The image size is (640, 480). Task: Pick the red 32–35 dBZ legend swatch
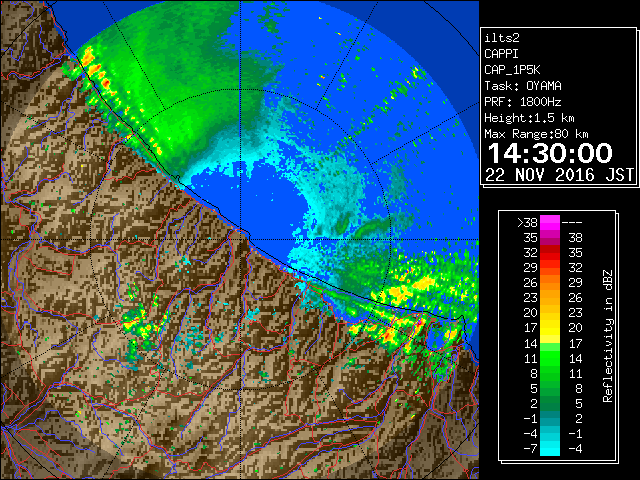550,253
